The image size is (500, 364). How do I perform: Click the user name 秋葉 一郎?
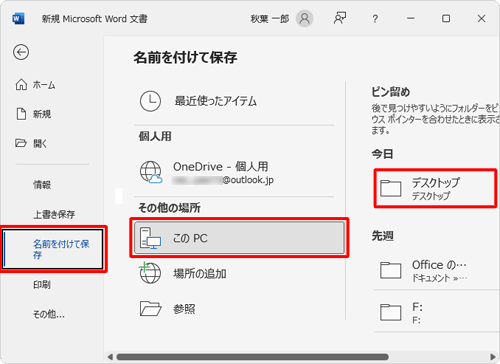(x=270, y=19)
